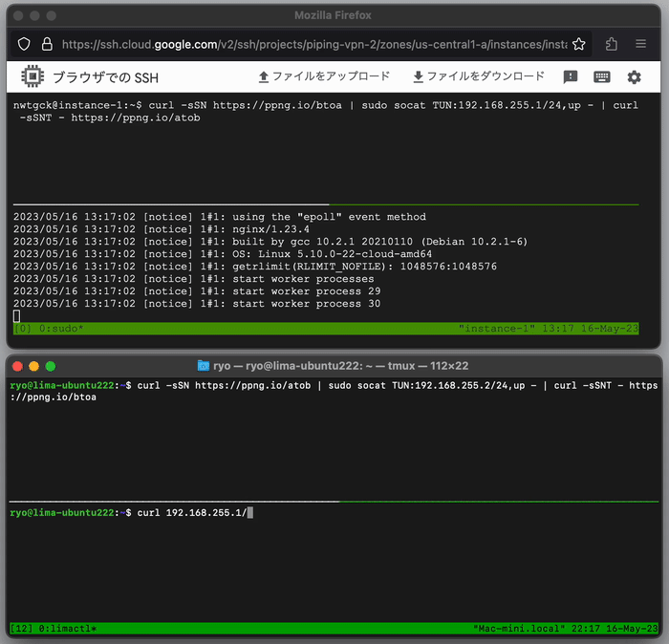Click the folder icon in terminal title bar

pos(204,366)
